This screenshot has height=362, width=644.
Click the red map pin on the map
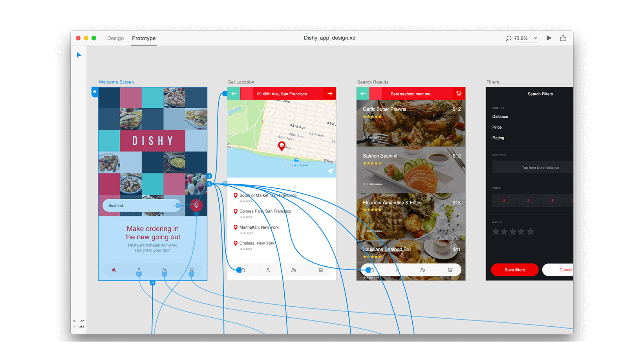(x=282, y=146)
